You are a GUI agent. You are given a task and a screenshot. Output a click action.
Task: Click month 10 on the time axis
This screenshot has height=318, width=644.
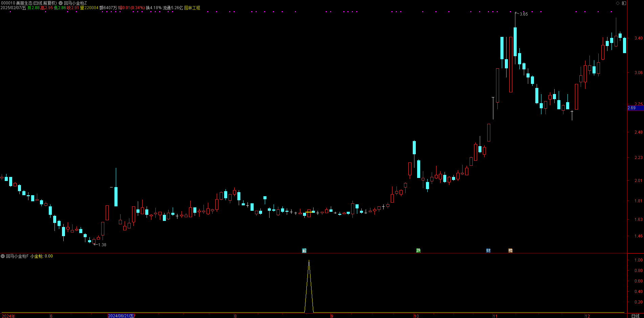416,316
